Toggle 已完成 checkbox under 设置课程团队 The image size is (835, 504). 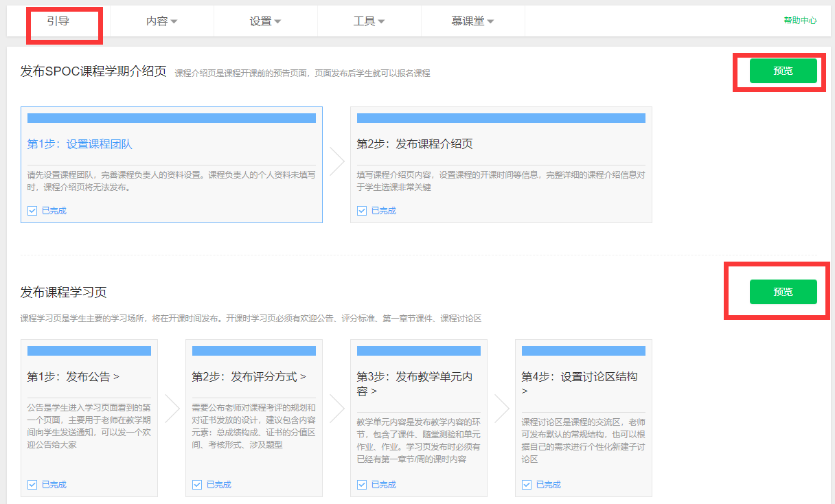pos(32,211)
